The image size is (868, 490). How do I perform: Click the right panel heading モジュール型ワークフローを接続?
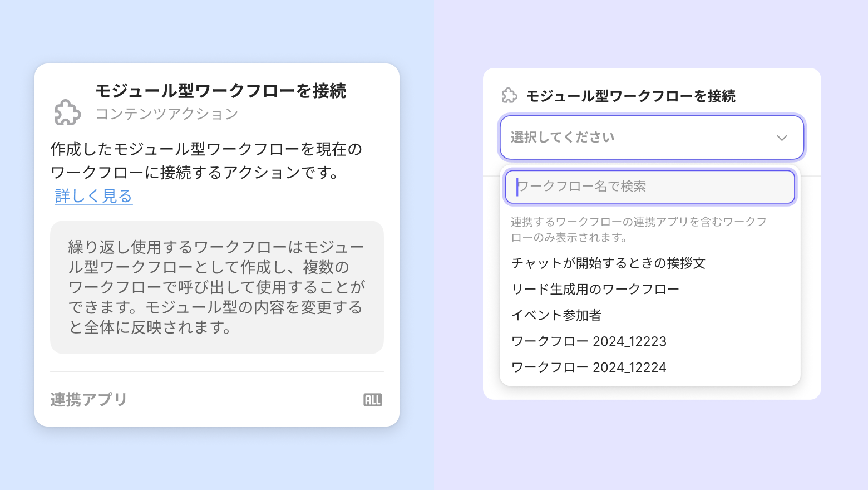[x=630, y=96]
